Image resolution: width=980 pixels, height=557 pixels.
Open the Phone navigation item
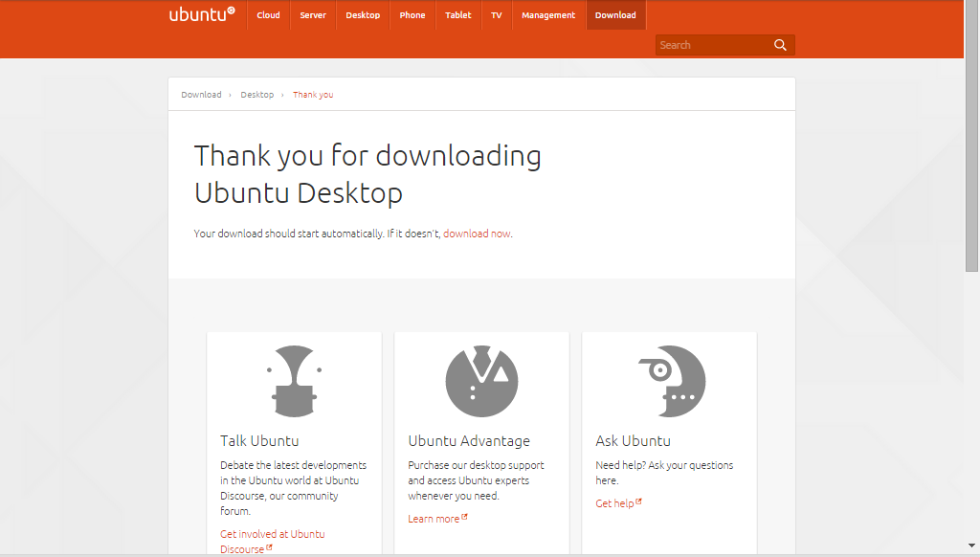[x=412, y=15]
